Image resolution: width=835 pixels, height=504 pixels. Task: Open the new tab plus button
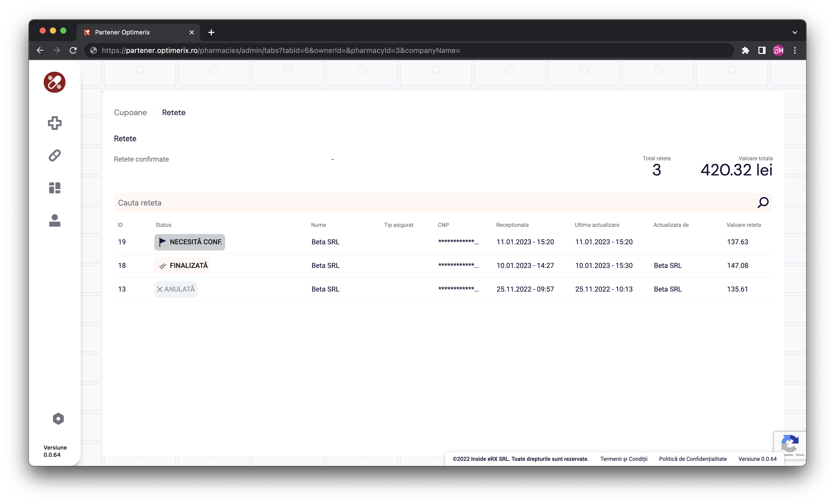[211, 33]
